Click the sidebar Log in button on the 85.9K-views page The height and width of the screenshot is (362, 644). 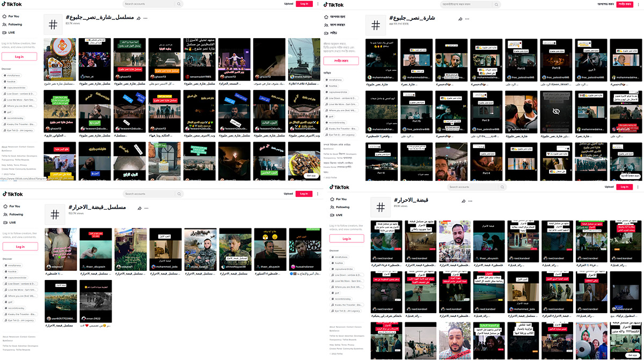347,239
